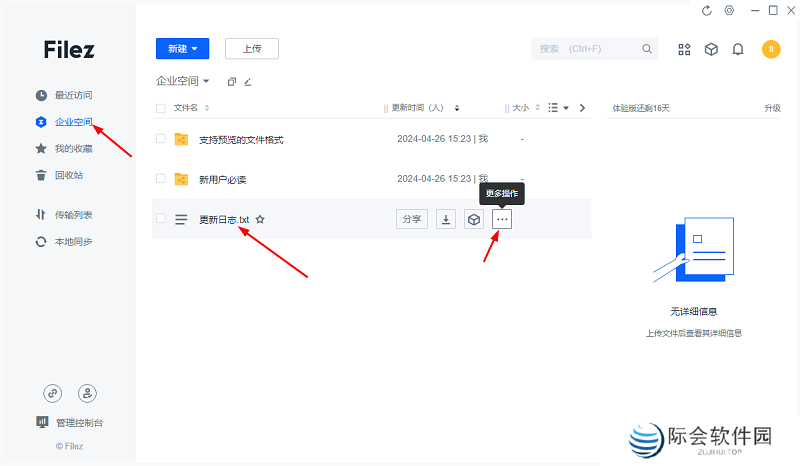This screenshot has width=800, height=466.
Task: Click the 分享 (Share) button
Action: click(412, 219)
